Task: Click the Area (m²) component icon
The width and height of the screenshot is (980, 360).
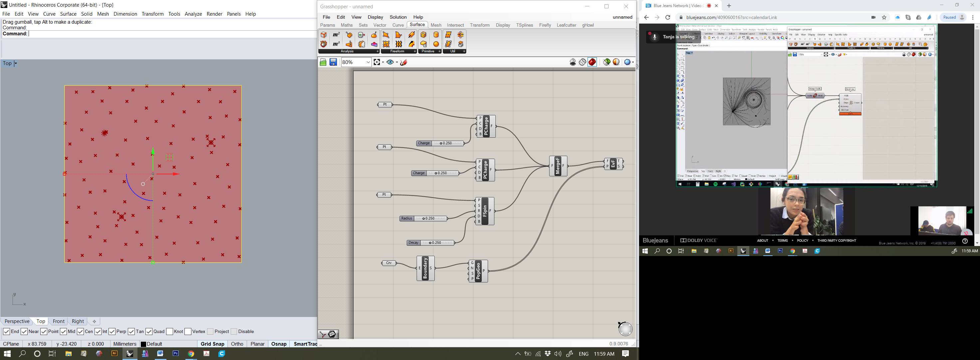Action: click(x=336, y=35)
